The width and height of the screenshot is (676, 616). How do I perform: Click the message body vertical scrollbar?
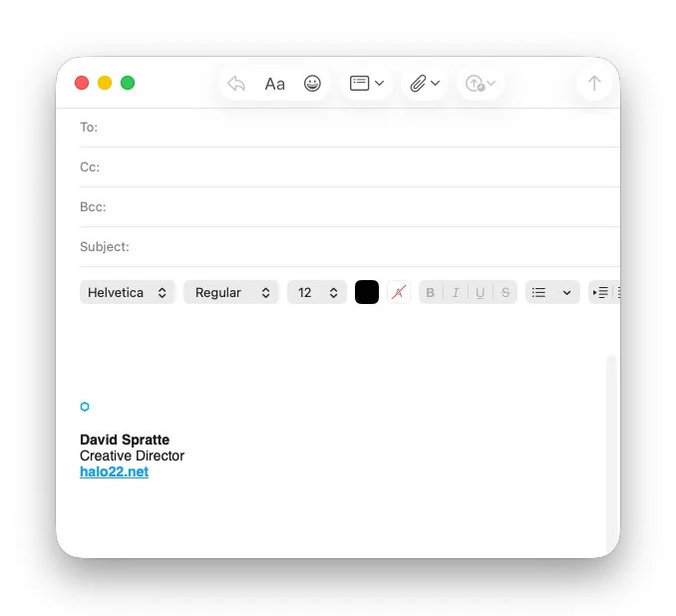click(x=611, y=453)
